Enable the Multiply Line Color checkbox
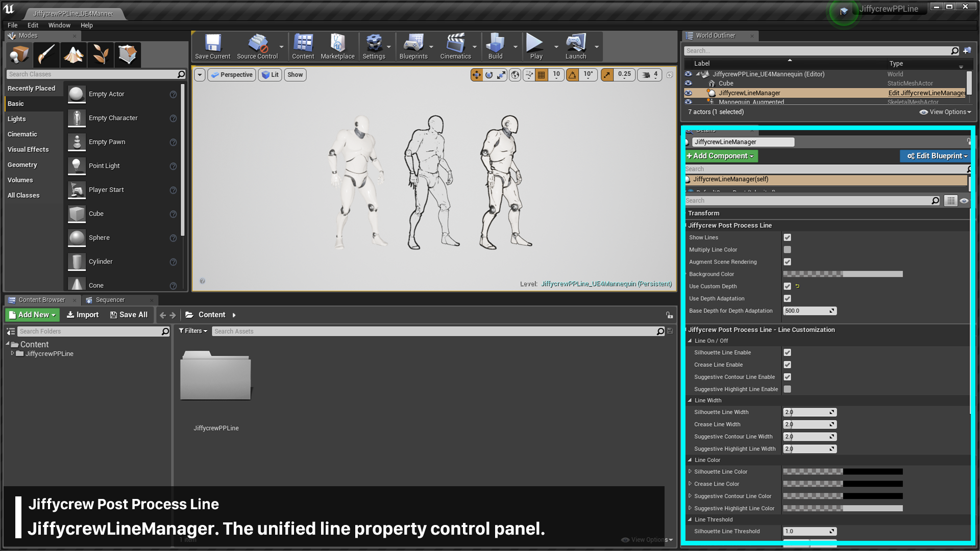The image size is (980, 551). click(787, 249)
